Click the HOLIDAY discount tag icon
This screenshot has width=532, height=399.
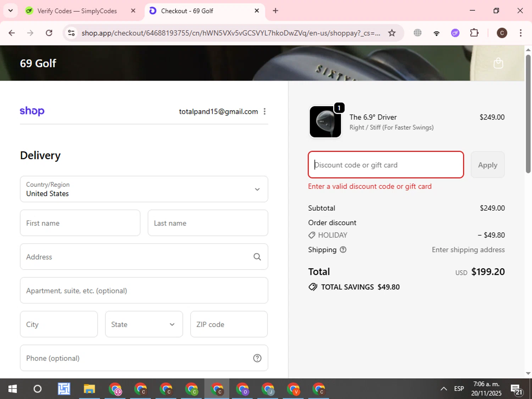pos(312,235)
